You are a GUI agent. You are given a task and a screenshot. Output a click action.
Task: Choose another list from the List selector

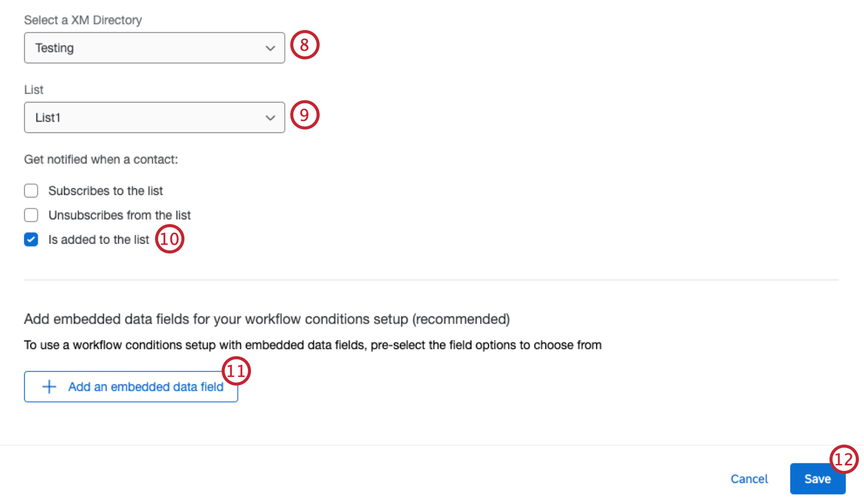(x=155, y=117)
